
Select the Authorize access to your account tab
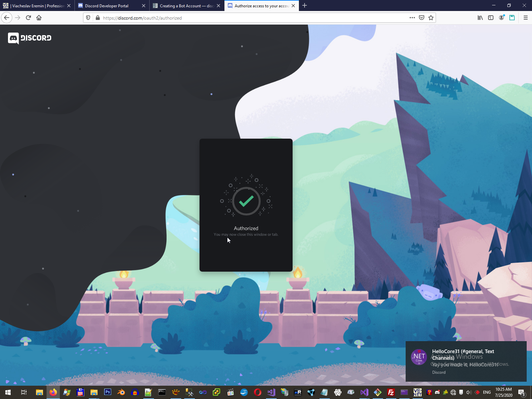click(x=262, y=6)
